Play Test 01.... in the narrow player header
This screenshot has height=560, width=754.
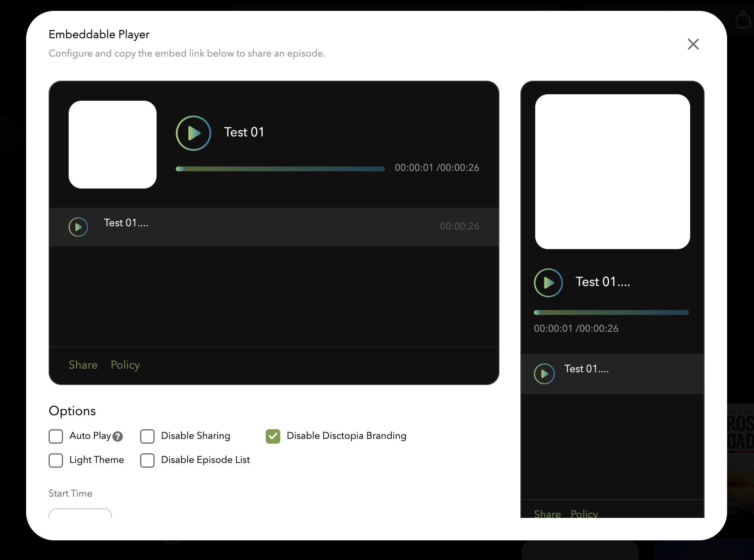coord(548,283)
